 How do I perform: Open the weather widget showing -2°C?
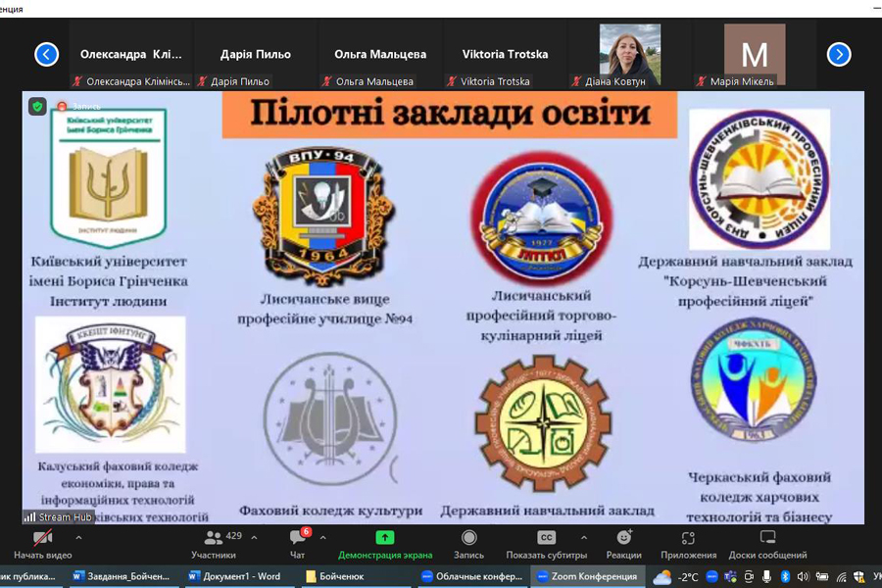pyautogui.click(x=675, y=577)
